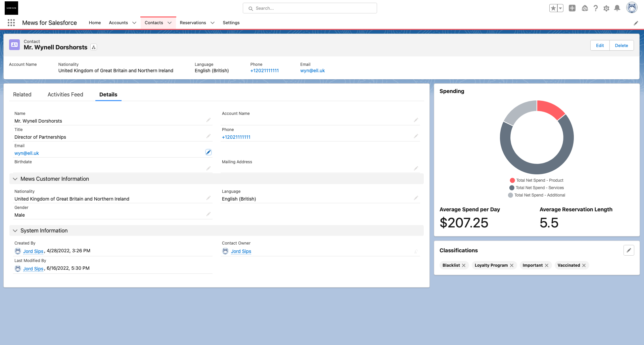Click the Contact record icon
Screen dimensions: 644x345
click(x=14, y=45)
